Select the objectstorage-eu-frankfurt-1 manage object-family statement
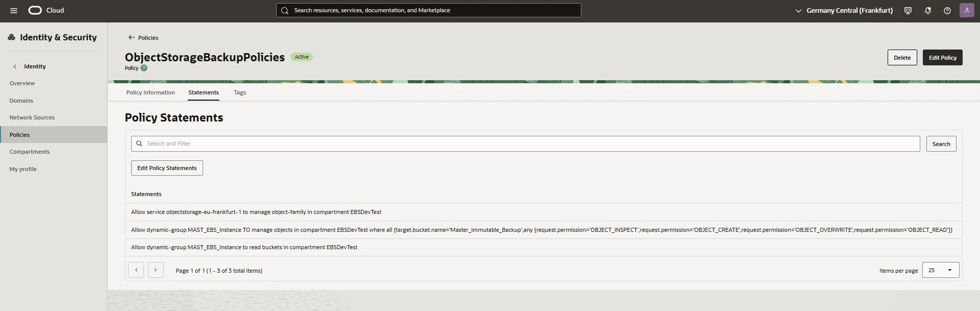The image size is (980, 311). click(543, 212)
